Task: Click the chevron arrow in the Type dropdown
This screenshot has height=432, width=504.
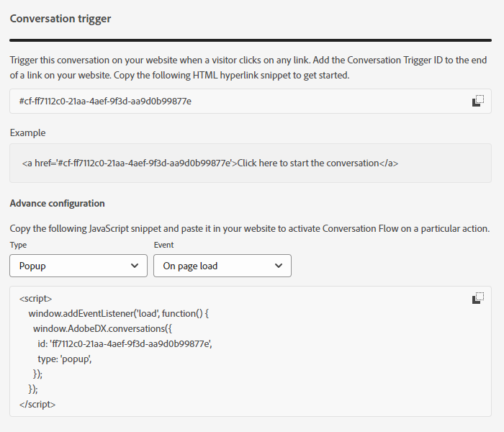Action: [x=134, y=266]
